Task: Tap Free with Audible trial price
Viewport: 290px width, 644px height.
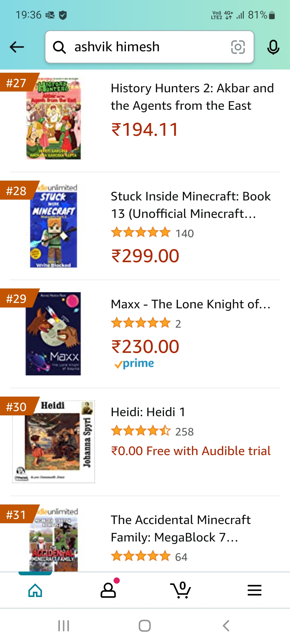Action: 191,451
